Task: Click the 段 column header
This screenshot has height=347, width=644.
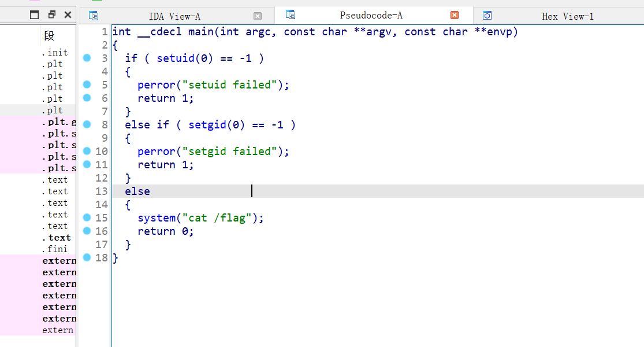Action: coord(49,36)
